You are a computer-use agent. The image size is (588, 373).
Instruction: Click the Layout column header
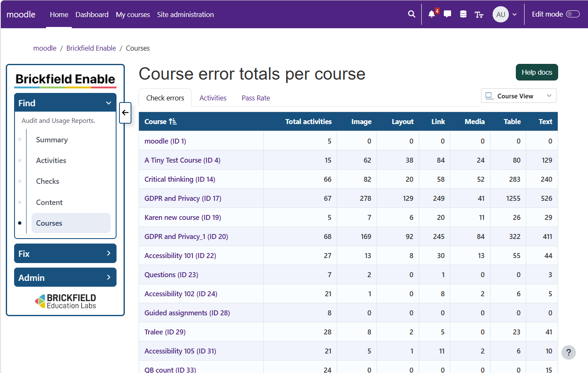tap(403, 122)
